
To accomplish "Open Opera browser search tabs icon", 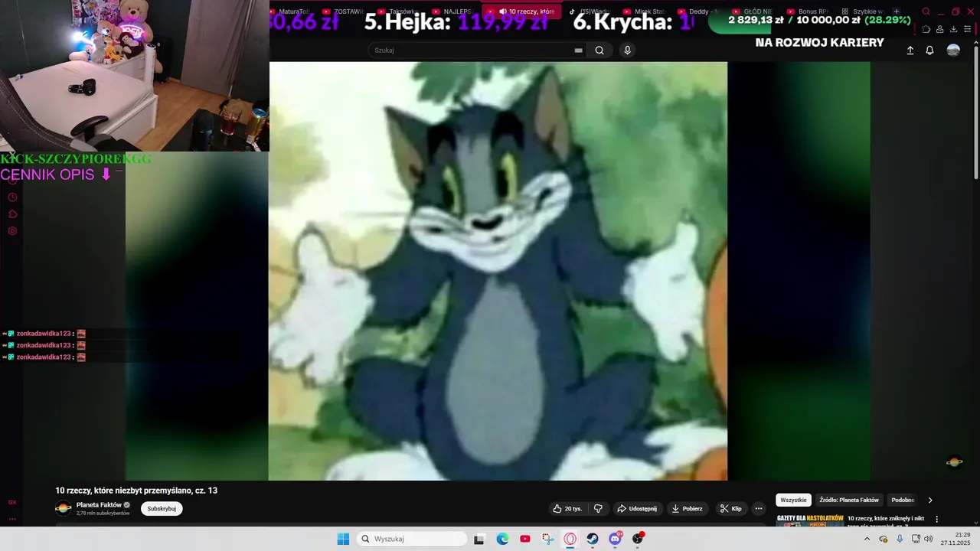I will [x=926, y=11].
